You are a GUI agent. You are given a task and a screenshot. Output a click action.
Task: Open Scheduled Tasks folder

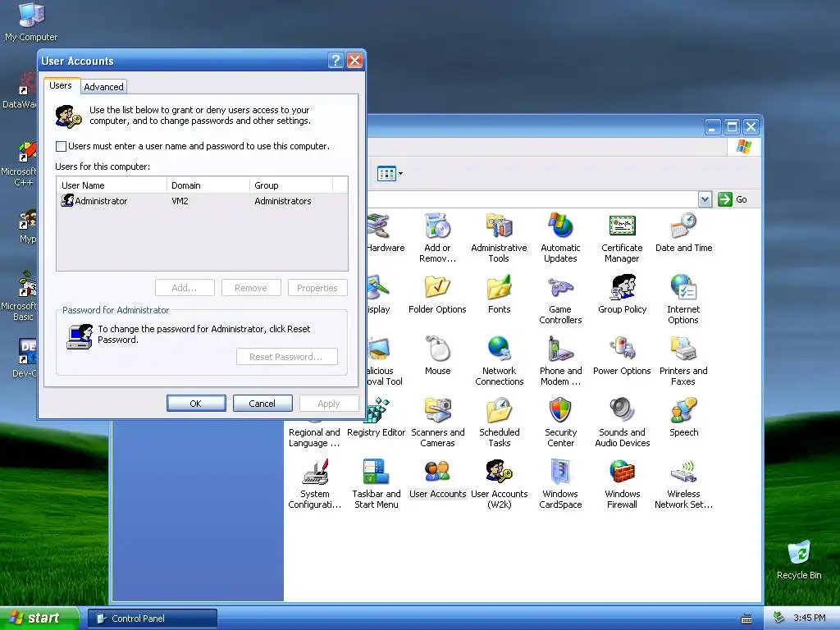pos(499,422)
